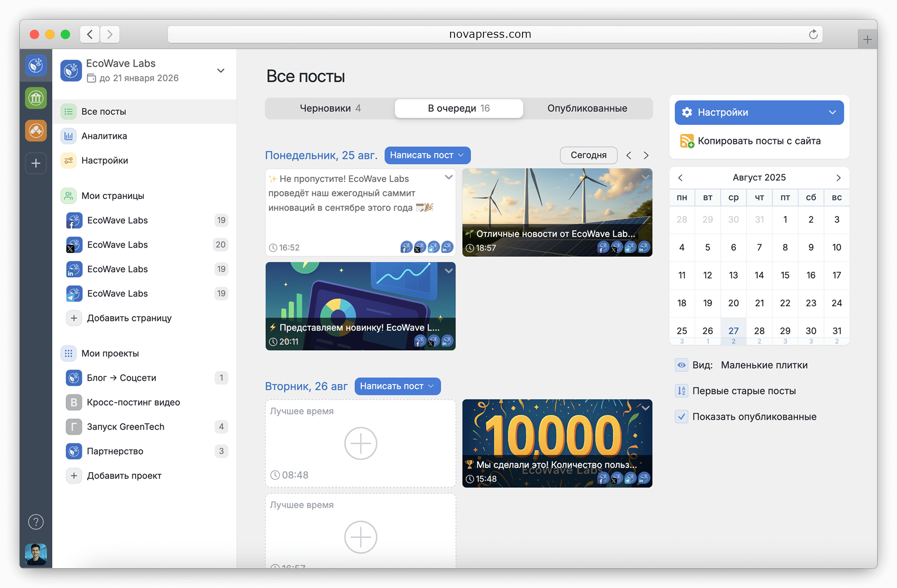Switch to the orange pill workspace icon
The height and width of the screenshot is (588, 897).
36,130
